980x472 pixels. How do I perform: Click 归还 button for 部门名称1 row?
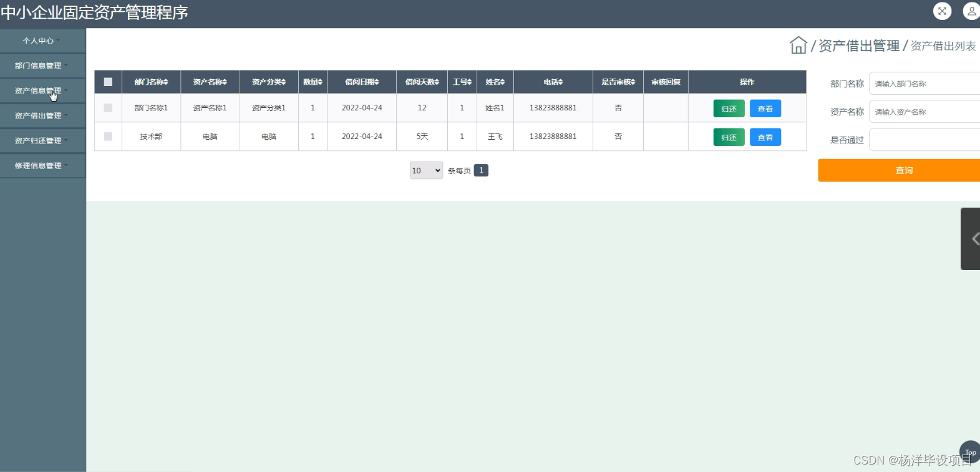point(729,108)
